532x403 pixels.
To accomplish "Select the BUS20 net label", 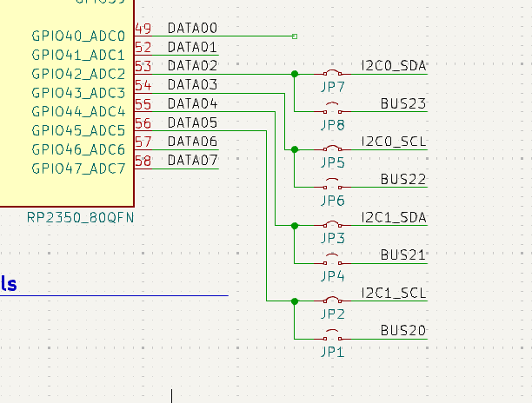I will pyautogui.click(x=402, y=331).
